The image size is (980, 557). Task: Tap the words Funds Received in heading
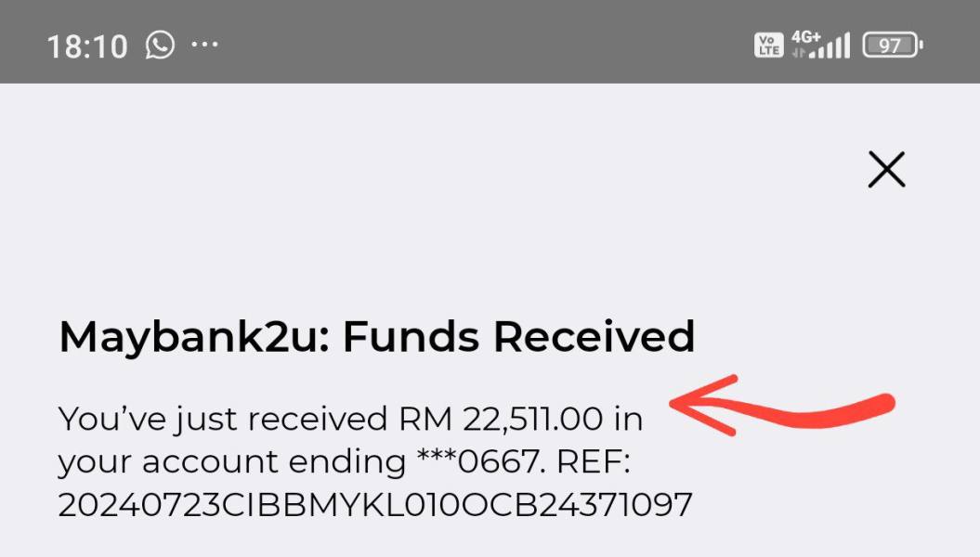coord(518,336)
